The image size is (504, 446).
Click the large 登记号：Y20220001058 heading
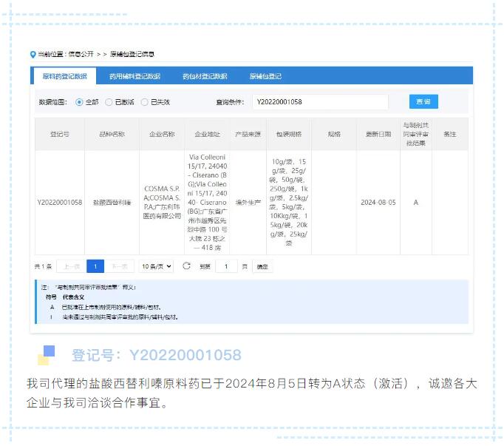tap(156, 355)
